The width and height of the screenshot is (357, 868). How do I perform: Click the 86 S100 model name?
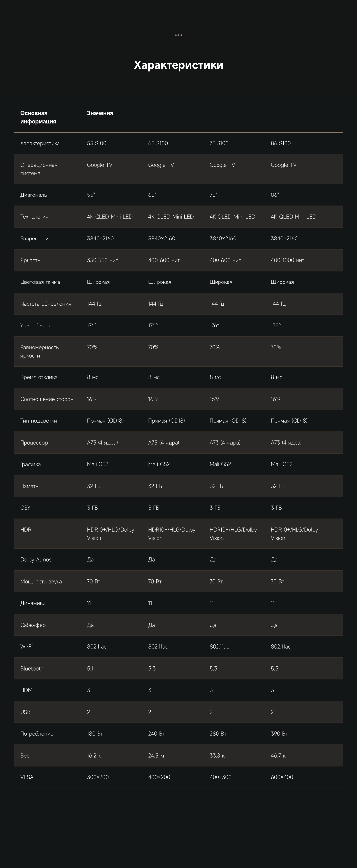click(x=281, y=143)
